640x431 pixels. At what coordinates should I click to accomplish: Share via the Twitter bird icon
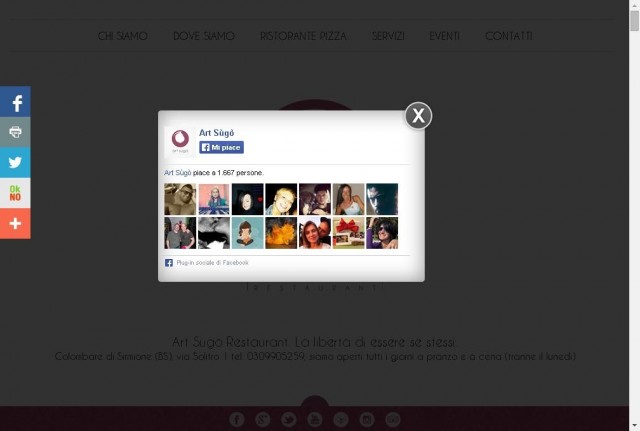[15, 162]
